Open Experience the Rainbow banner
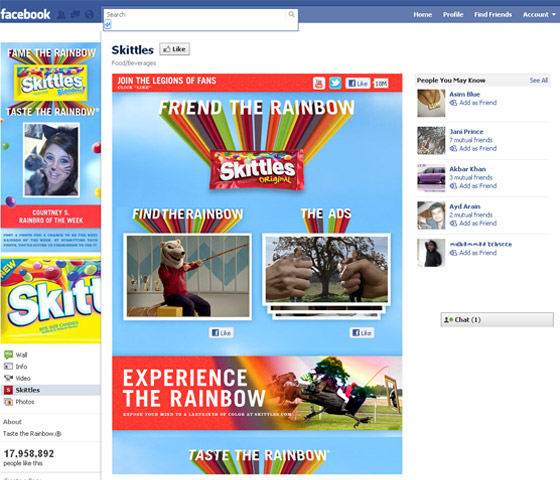The image size is (560, 480). click(257, 393)
